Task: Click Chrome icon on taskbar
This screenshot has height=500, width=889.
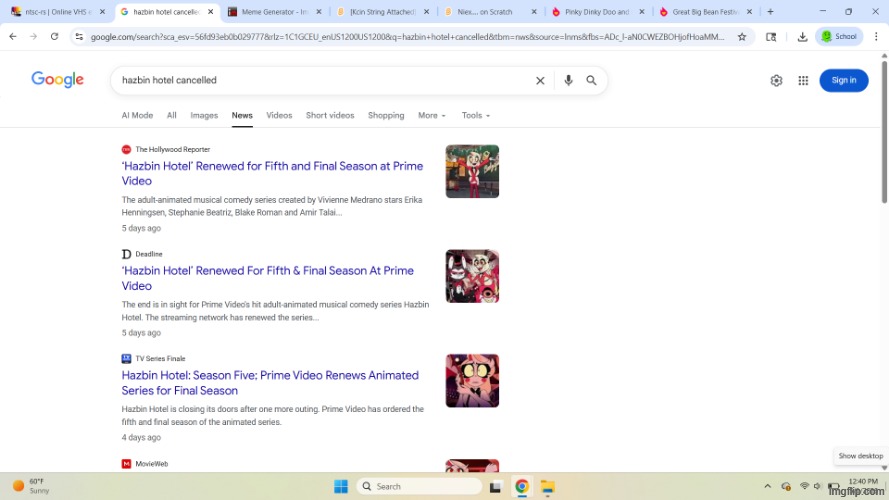Action: coord(522,486)
